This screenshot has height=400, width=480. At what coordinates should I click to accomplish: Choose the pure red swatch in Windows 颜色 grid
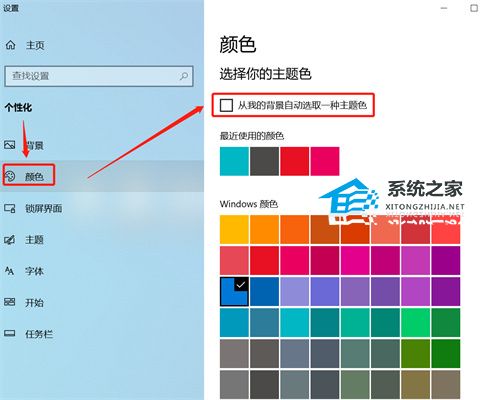264,261
